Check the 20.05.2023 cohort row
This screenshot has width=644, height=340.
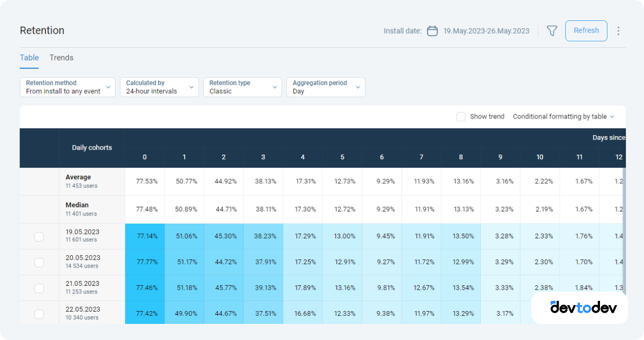pyautogui.click(x=39, y=262)
